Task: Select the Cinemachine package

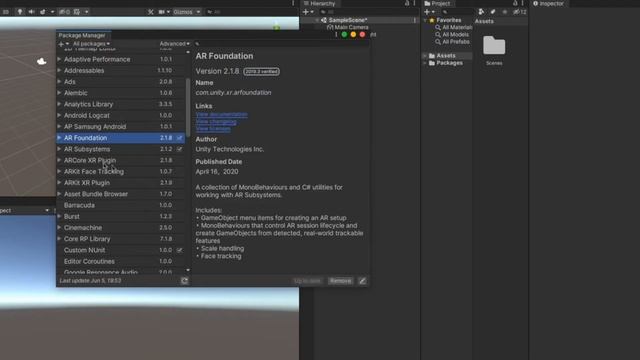Action: click(121, 228)
